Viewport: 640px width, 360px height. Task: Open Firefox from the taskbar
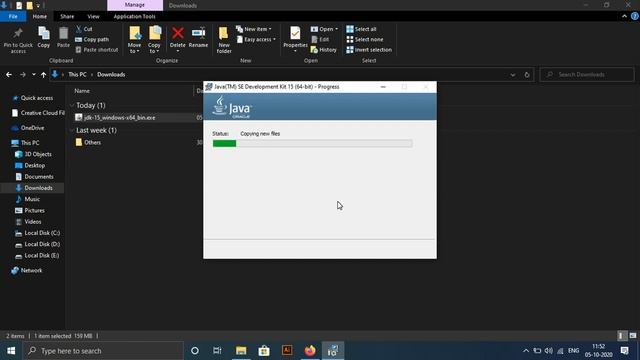pyautogui.click(x=310, y=351)
